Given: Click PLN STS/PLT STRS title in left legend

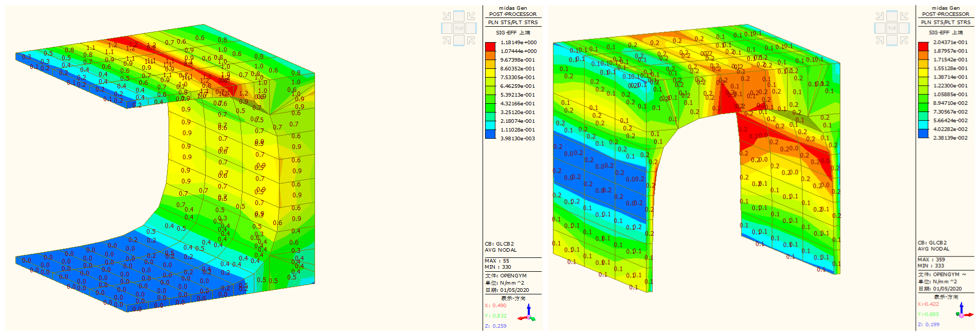Looking at the screenshot, I should click(x=513, y=23).
